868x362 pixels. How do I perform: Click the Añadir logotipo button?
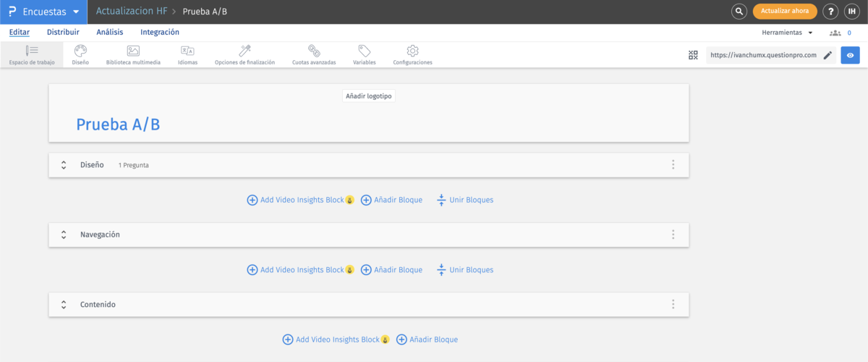369,96
